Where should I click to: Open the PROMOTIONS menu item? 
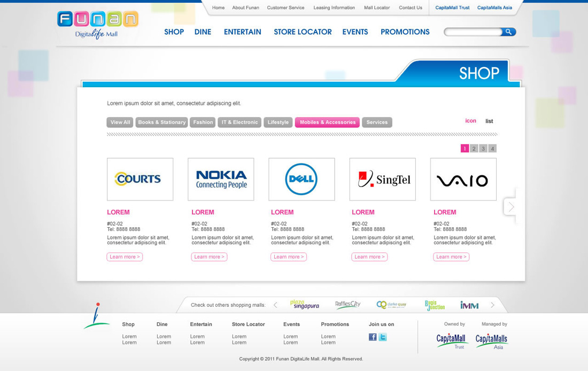click(405, 32)
